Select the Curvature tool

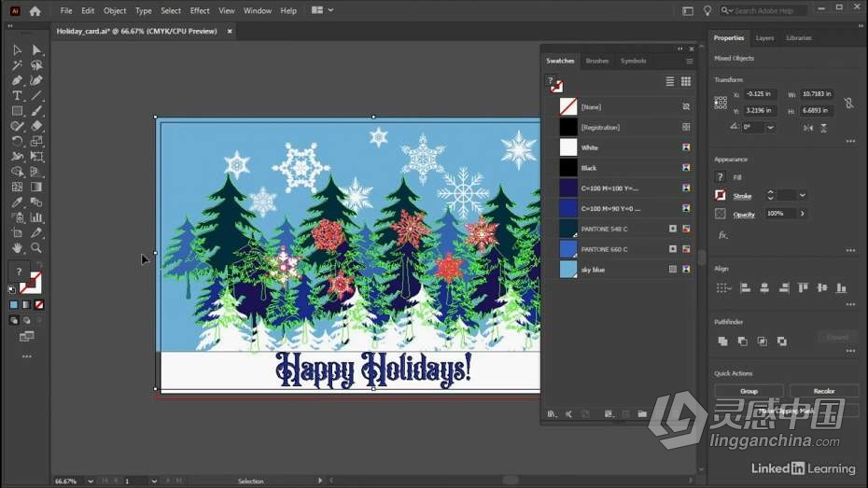(x=36, y=81)
